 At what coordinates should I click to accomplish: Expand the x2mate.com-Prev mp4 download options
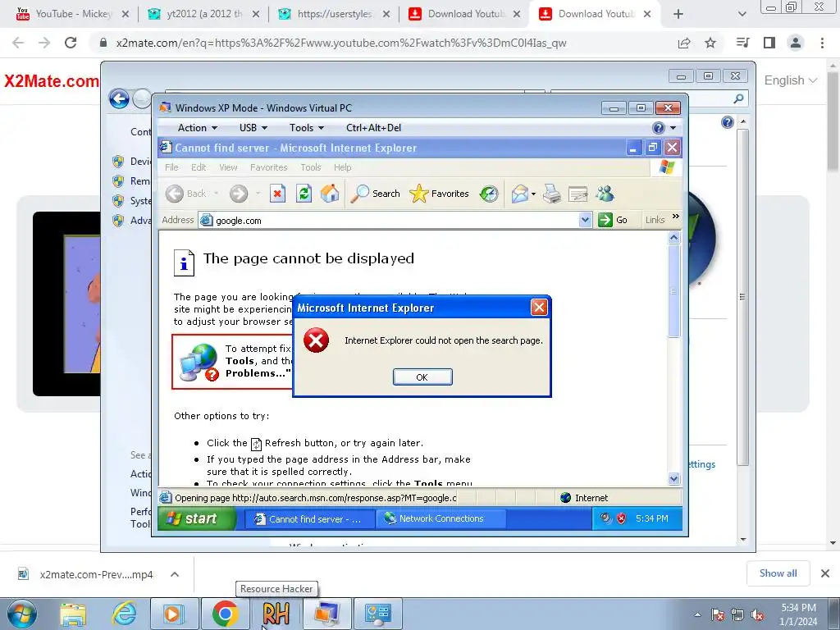175,574
